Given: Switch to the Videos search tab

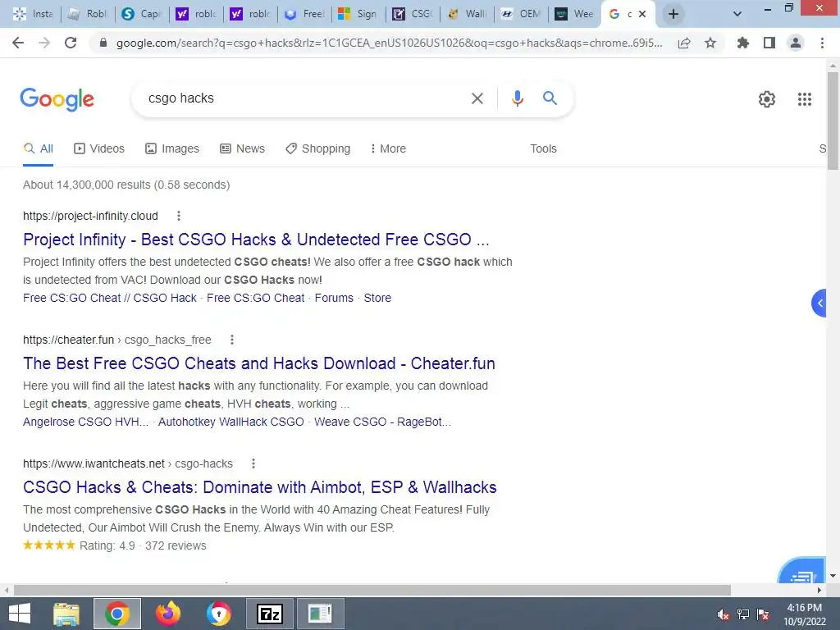Looking at the screenshot, I should pyautogui.click(x=99, y=149).
